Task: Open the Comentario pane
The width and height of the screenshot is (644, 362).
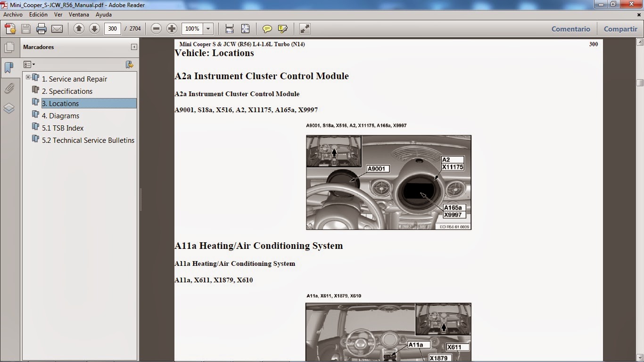Action: (x=570, y=29)
